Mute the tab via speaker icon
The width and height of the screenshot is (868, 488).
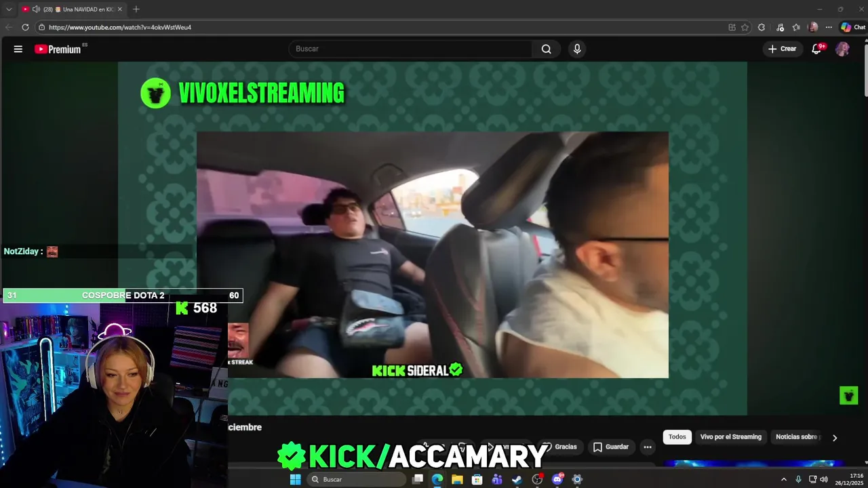tap(36, 9)
